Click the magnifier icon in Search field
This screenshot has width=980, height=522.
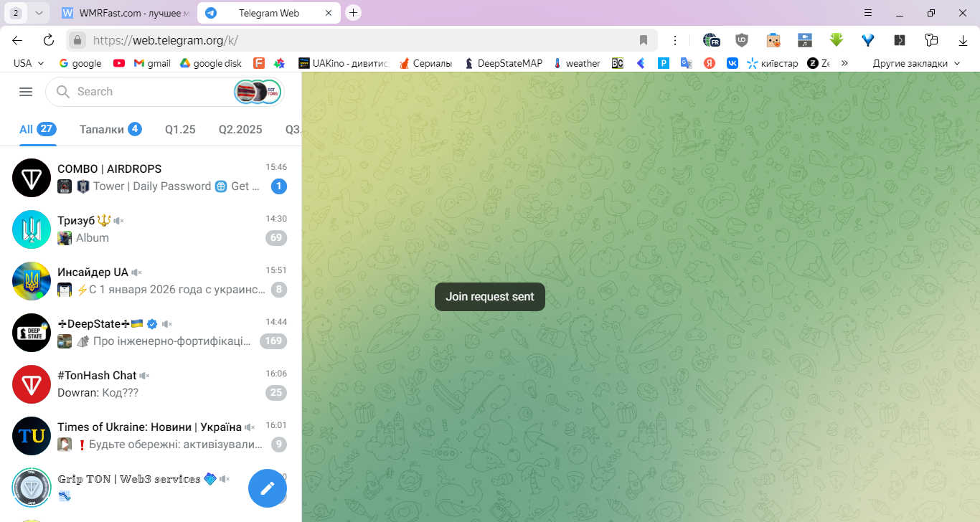click(63, 92)
